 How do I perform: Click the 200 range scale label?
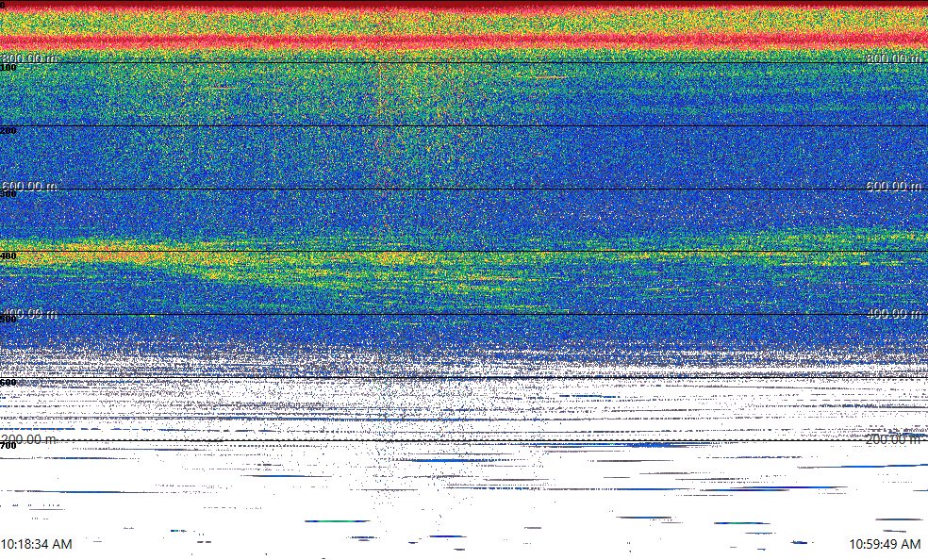(8, 131)
